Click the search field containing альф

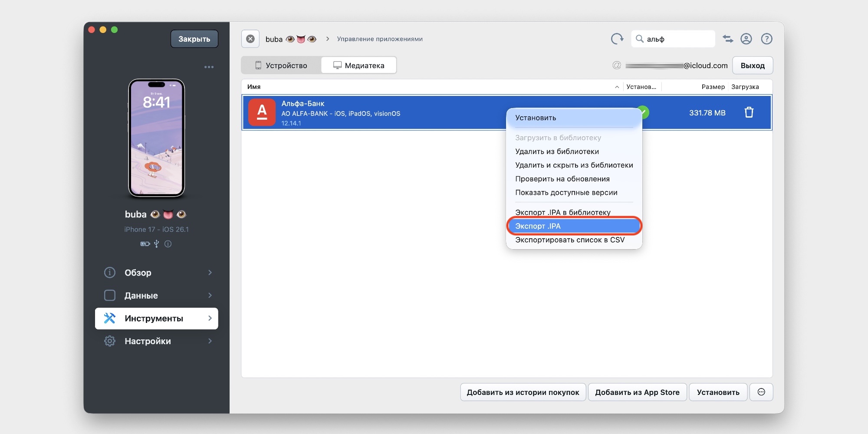click(677, 39)
